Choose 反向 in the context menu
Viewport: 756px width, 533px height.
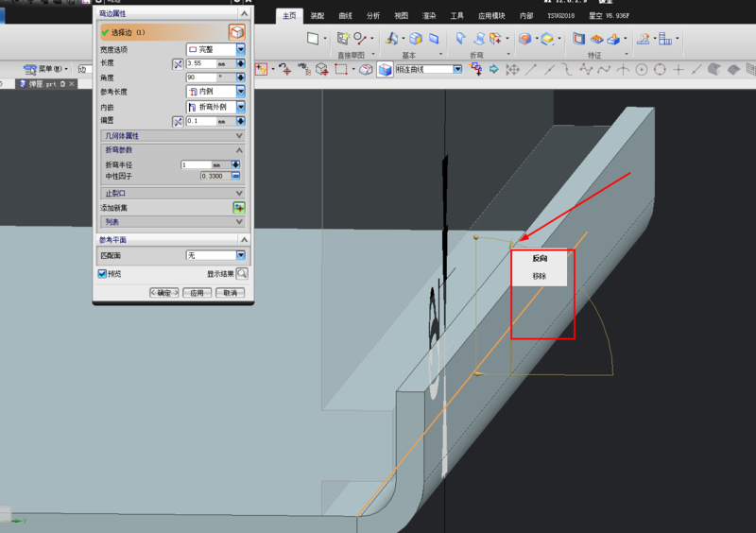(x=540, y=259)
